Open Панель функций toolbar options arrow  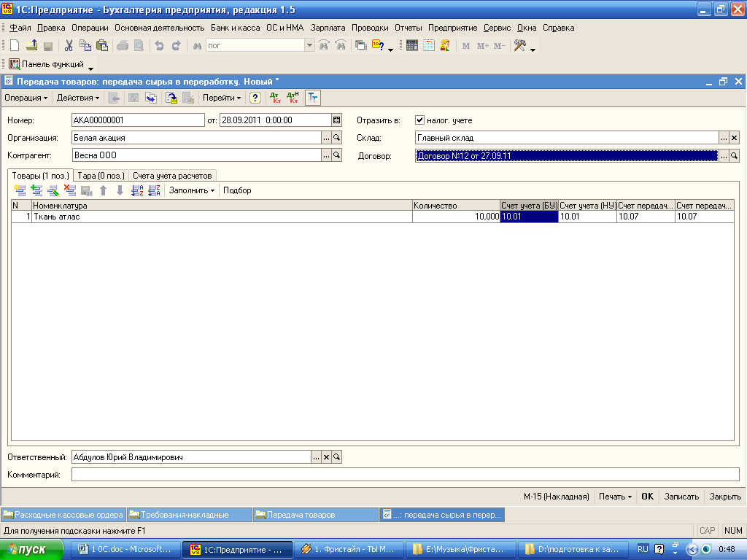[90, 69]
